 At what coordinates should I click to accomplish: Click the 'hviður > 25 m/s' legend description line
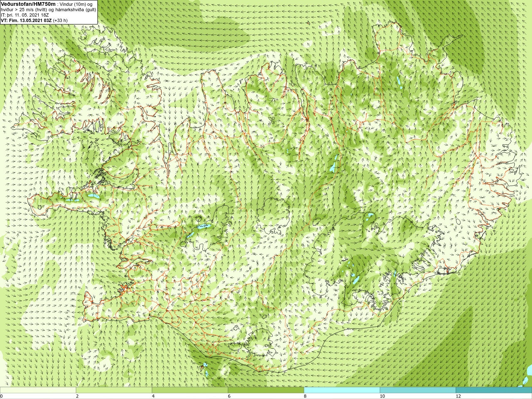(x=48, y=10)
